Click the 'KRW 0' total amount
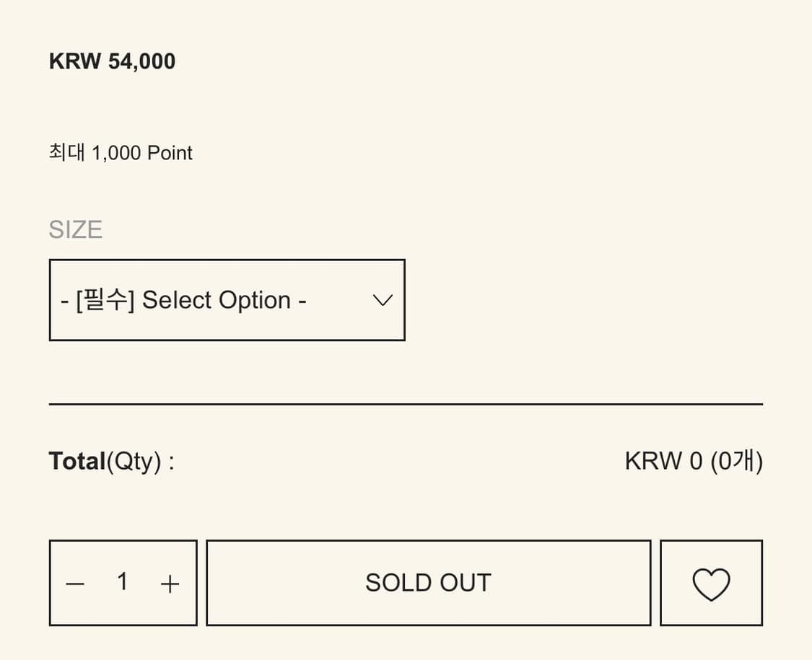This screenshot has height=660, width=812. [663, 461]
